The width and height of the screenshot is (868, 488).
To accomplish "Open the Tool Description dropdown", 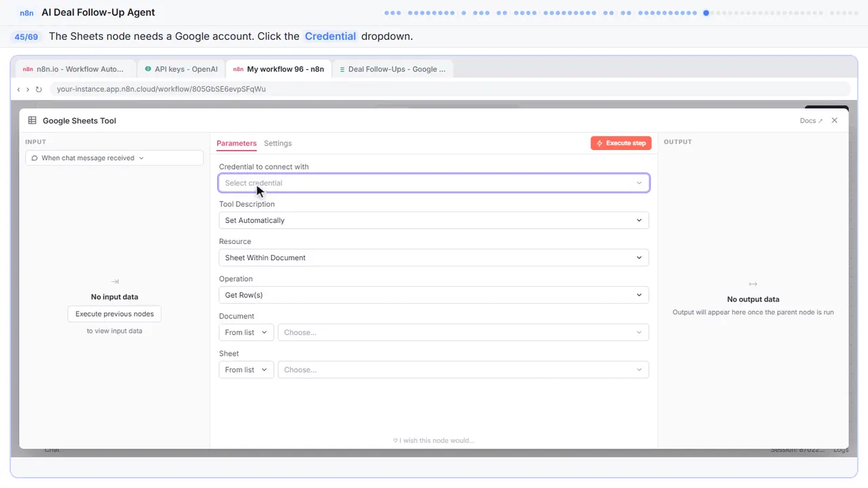I will click(x=434, y=220).
